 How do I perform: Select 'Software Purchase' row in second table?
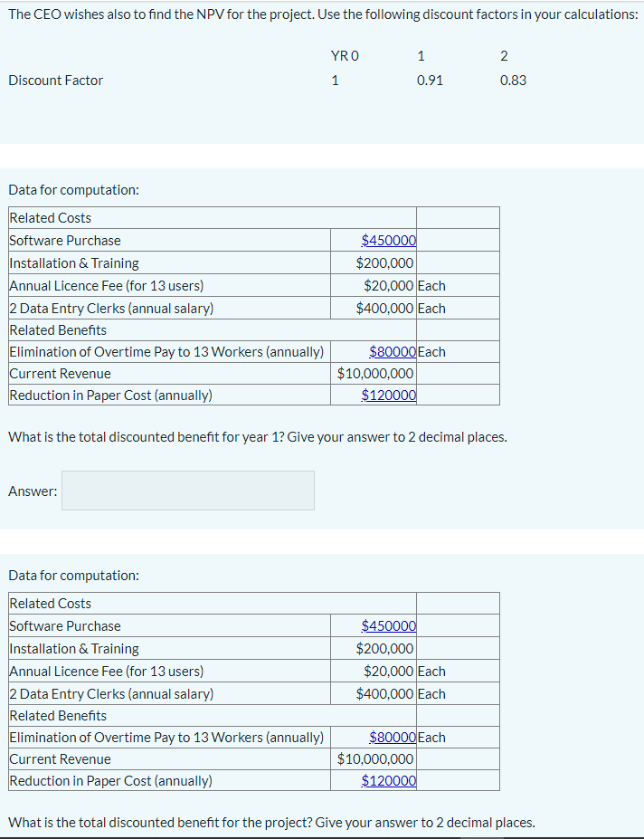click(65, 625)
